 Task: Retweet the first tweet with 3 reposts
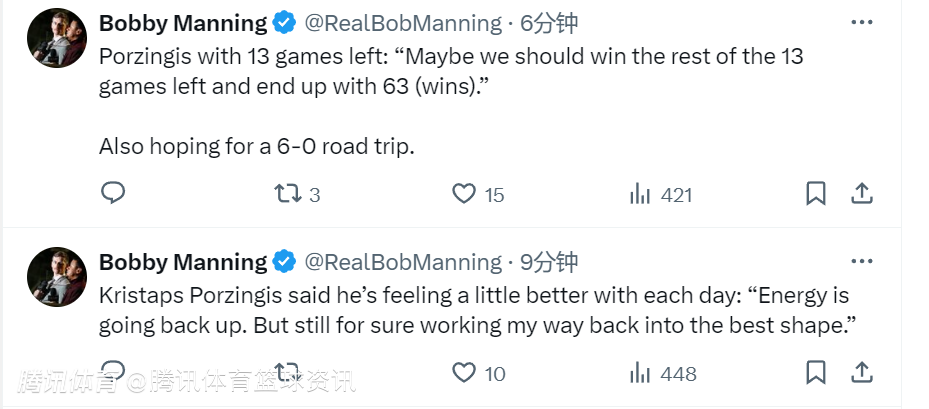(x=288, y=194)
